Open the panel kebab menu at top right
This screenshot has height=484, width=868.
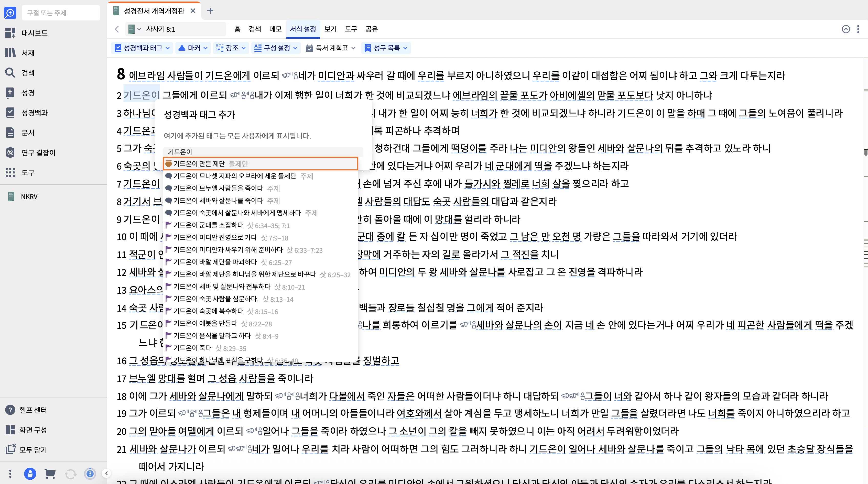click(x=858, y=29)
